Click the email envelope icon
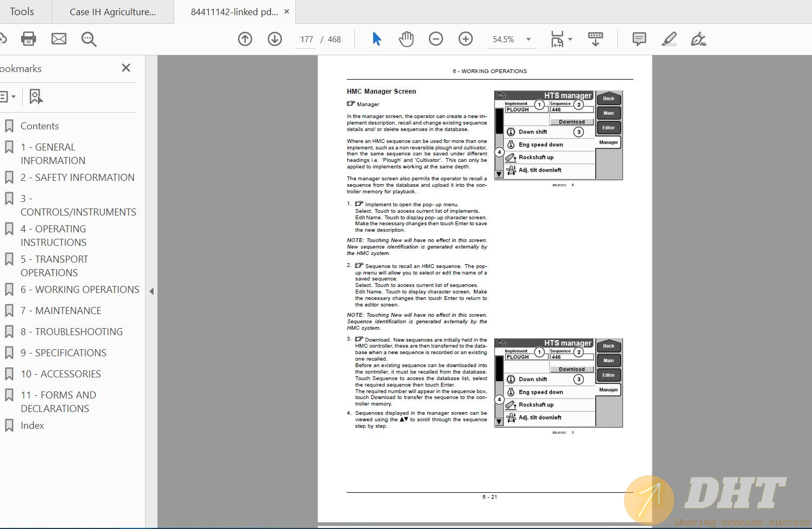812x529 pixels. point(59,39)
